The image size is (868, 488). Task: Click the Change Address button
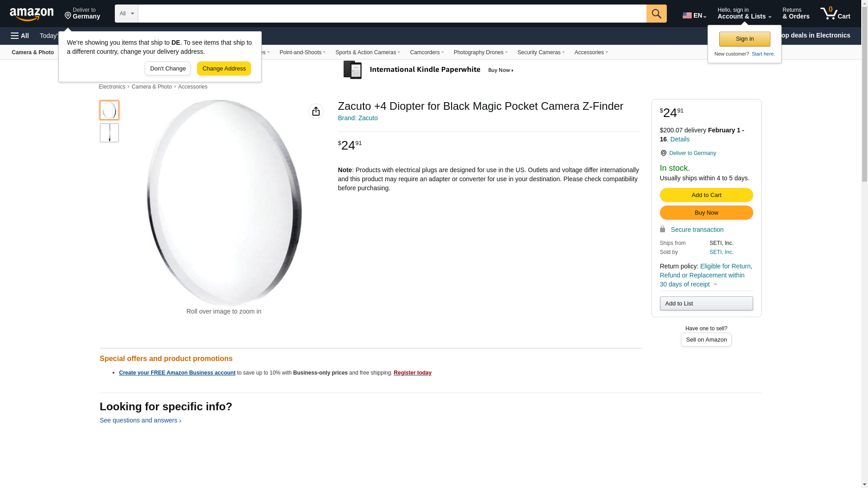pos(224,69)
